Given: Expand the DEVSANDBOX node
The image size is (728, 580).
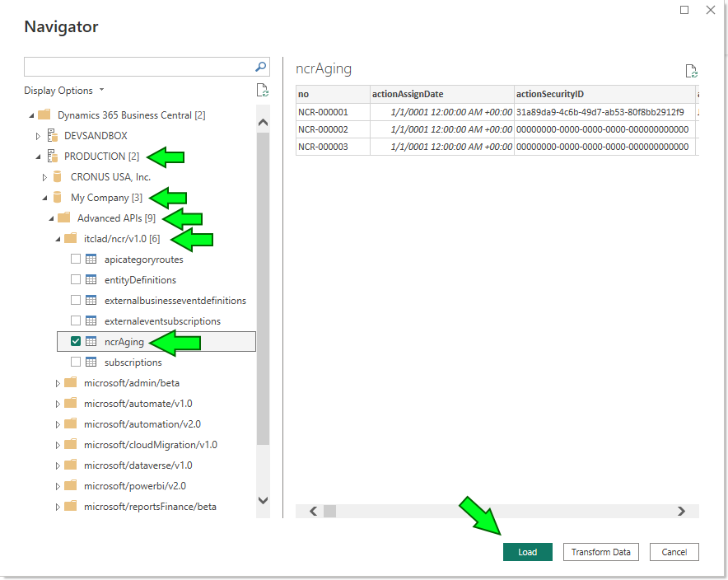Looking at the screenshot, I should tap(38, 136).
